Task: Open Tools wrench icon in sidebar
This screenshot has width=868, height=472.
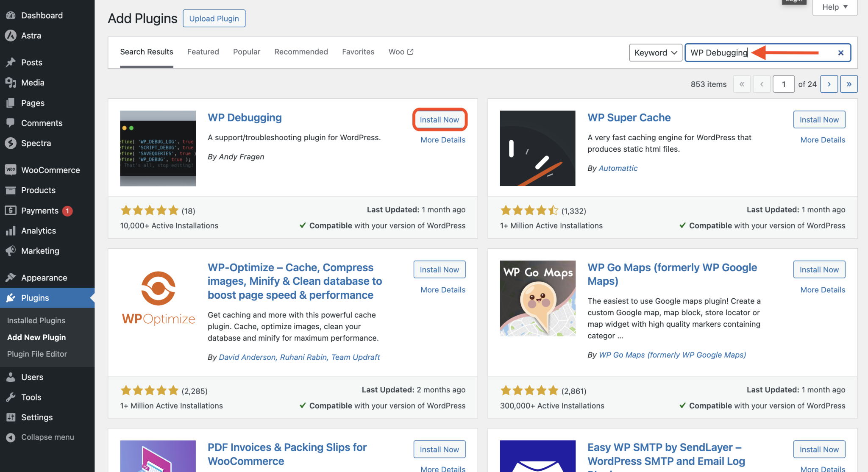Action: [x=11, y=397]
